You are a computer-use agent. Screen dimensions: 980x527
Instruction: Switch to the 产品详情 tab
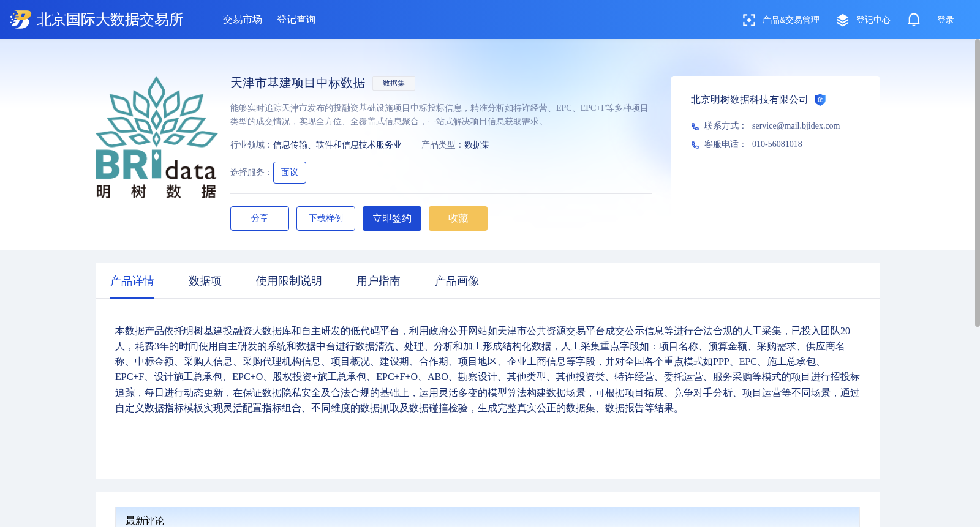click(x=132, y=281)
